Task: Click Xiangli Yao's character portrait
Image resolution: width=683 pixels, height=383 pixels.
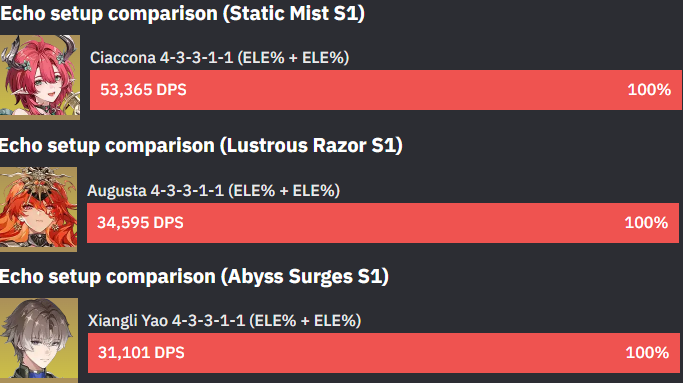Action: click(x=39, y=340)
